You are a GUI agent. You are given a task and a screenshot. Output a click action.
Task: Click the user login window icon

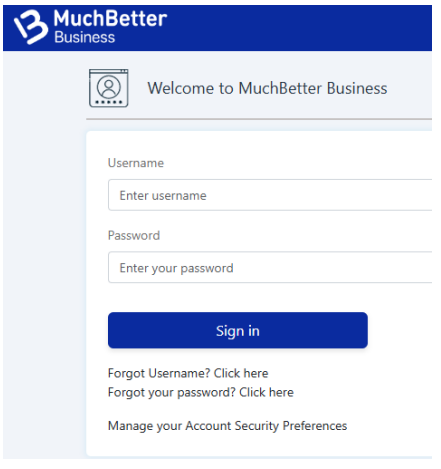(x=109, y=88)
